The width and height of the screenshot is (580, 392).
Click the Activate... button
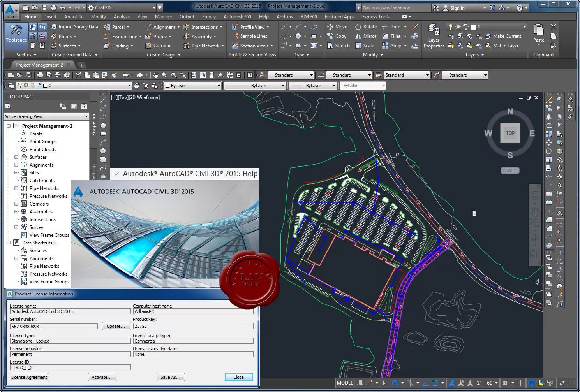(102, 377)
